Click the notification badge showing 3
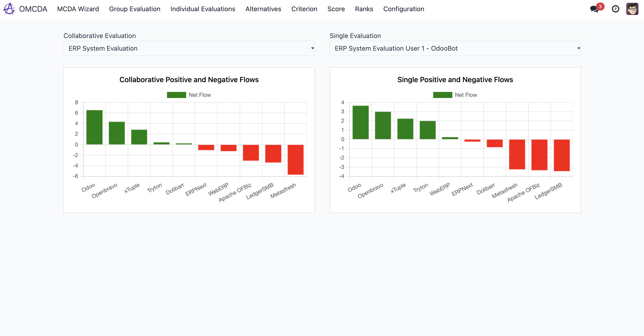644x336 pixels. [x=600, y=7]
